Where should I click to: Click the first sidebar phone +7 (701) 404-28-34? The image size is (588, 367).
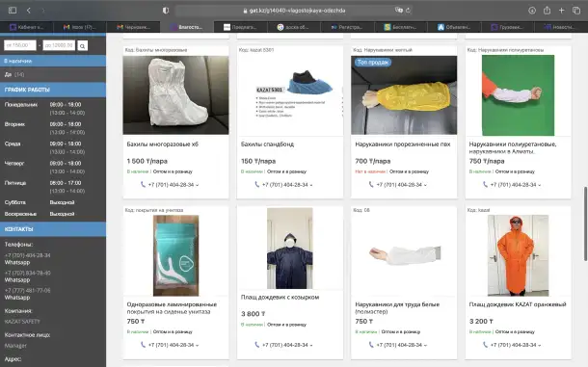click(x=27, y=255)
